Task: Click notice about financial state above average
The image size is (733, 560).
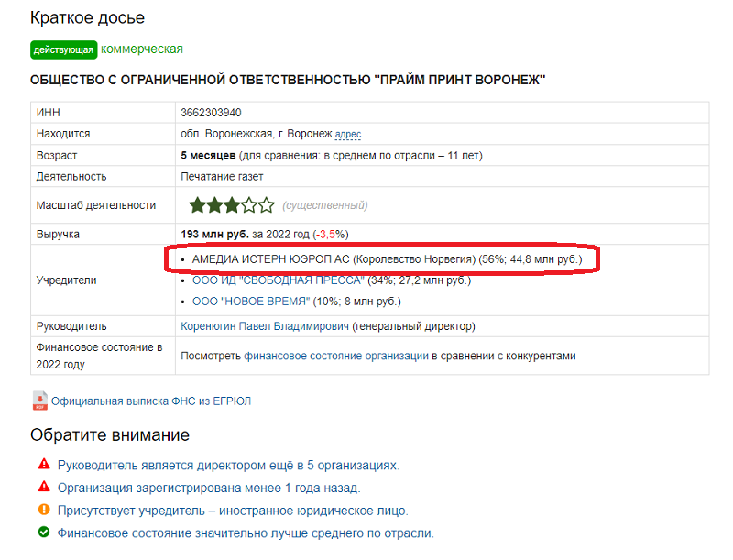Action: 246,533
